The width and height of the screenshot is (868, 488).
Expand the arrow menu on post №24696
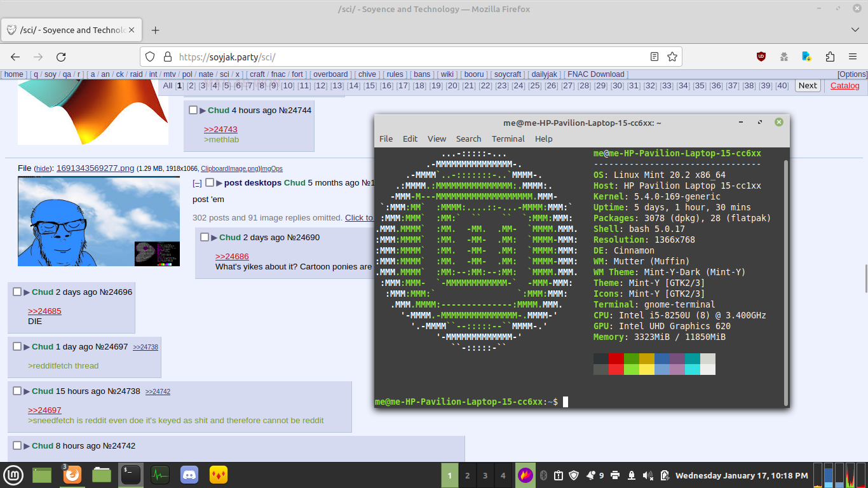coord(27,292)
